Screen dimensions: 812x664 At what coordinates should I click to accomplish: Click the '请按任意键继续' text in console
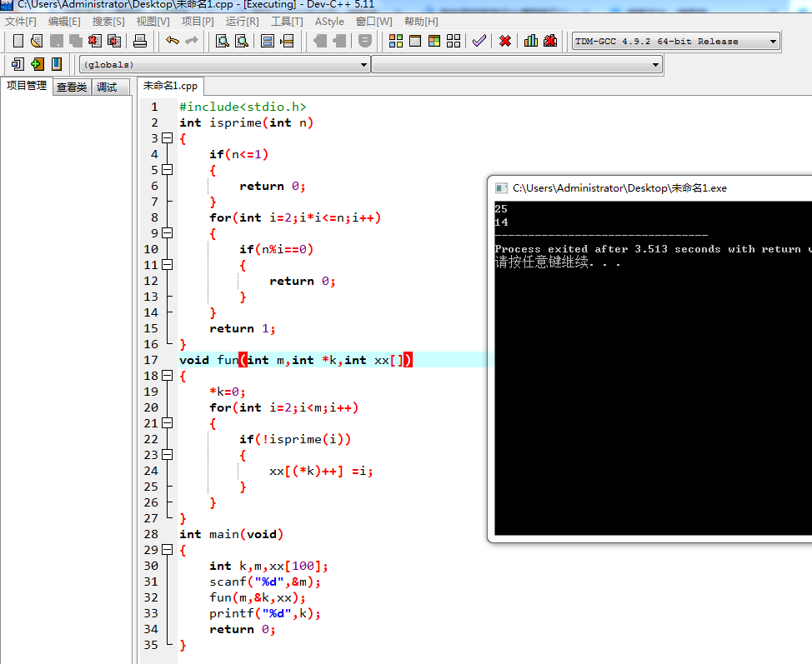pos(542,262)
